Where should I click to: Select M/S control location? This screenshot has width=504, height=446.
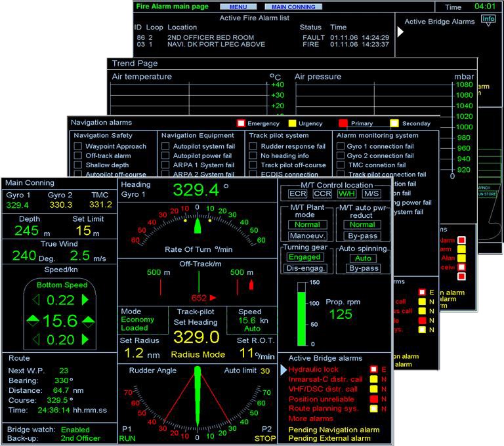tap(371, 193)
